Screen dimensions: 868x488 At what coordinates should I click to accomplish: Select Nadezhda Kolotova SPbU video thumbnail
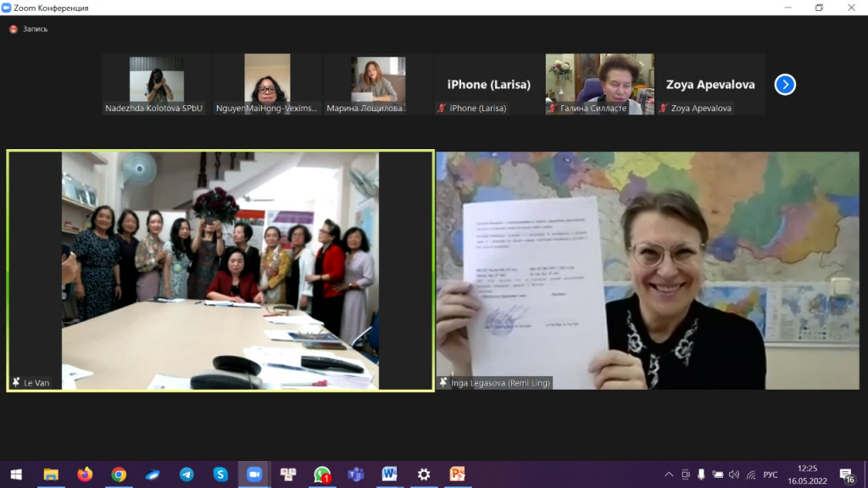[156, 84]
